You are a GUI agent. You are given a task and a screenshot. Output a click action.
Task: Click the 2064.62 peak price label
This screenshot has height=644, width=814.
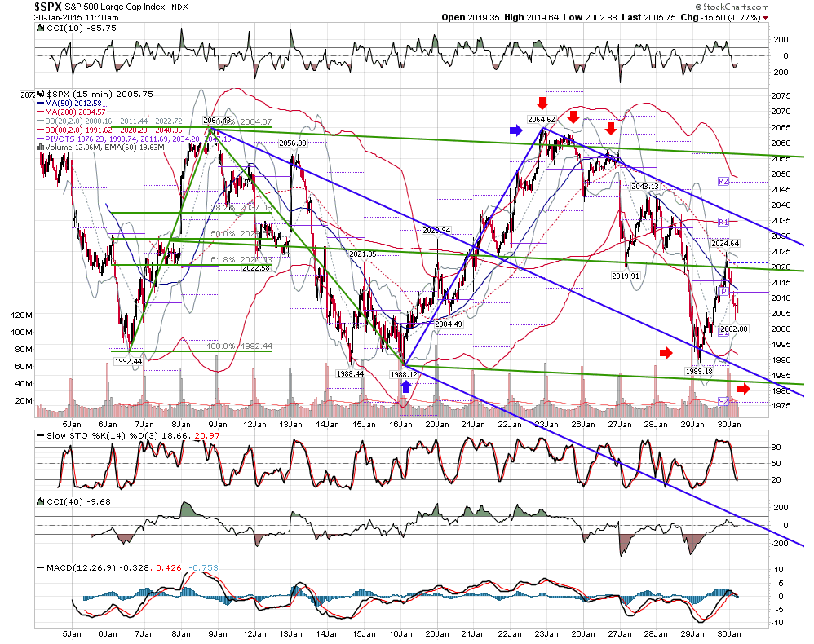pos(542,119)
